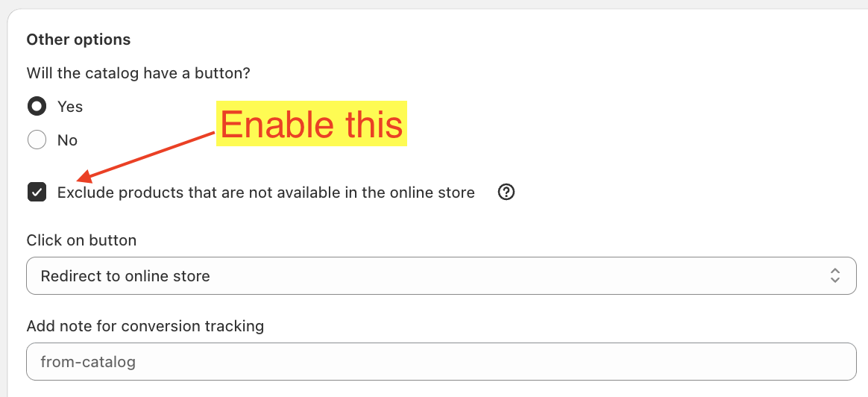The image size is (868, 397).
Task: Open the Click on button dropdown
Action: click(441, 276)
